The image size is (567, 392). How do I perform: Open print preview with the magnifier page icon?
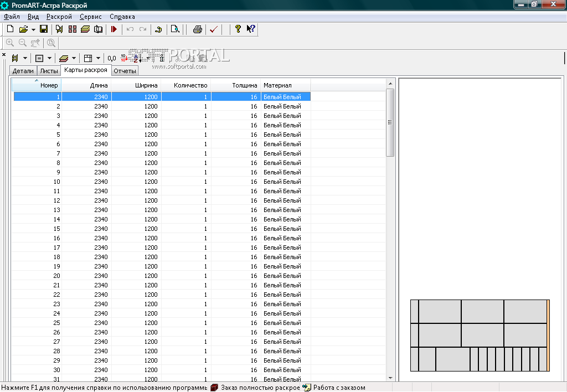click(175, 29)
